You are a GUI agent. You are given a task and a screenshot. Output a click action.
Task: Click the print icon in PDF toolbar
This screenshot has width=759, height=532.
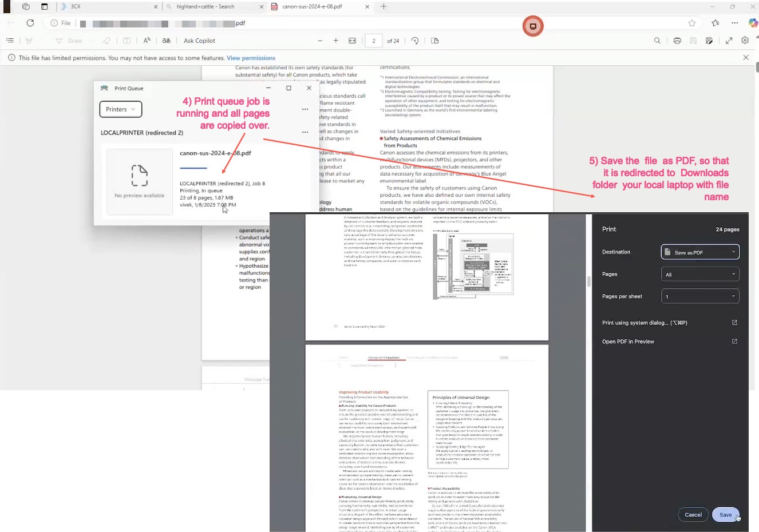point(677,41)
